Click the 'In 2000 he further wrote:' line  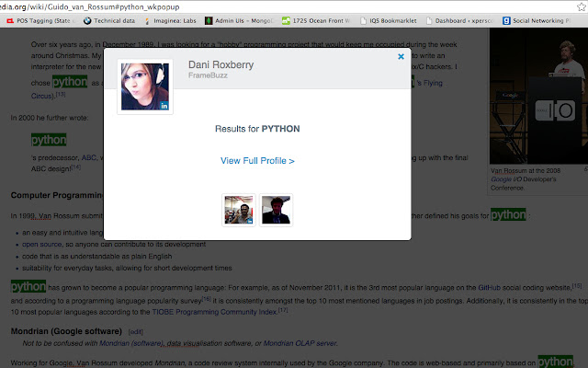50,118
